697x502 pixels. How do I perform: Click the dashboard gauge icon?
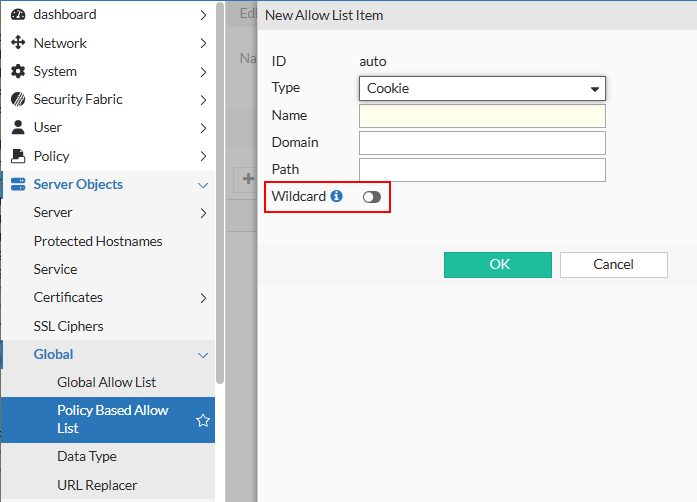click(17, 14)
